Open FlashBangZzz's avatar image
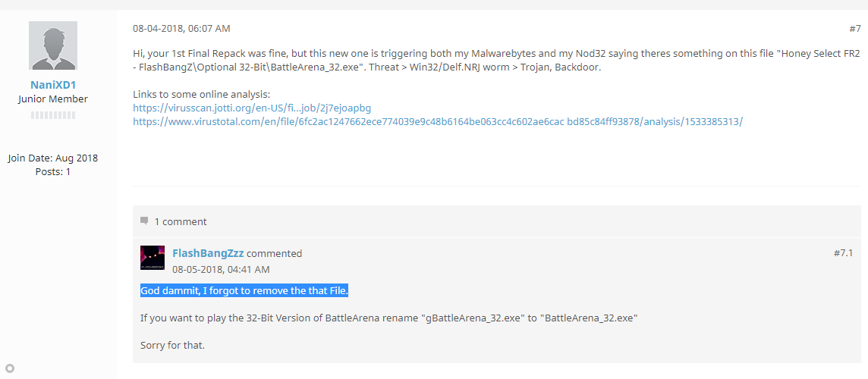This screenshot has height=379, width=868. [153, 258]
